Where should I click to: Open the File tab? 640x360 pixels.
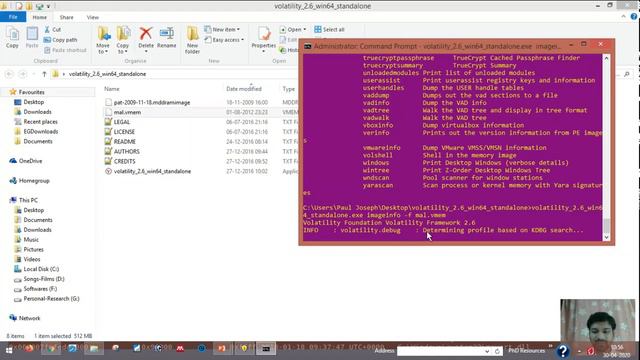click(x=13, y=17)
